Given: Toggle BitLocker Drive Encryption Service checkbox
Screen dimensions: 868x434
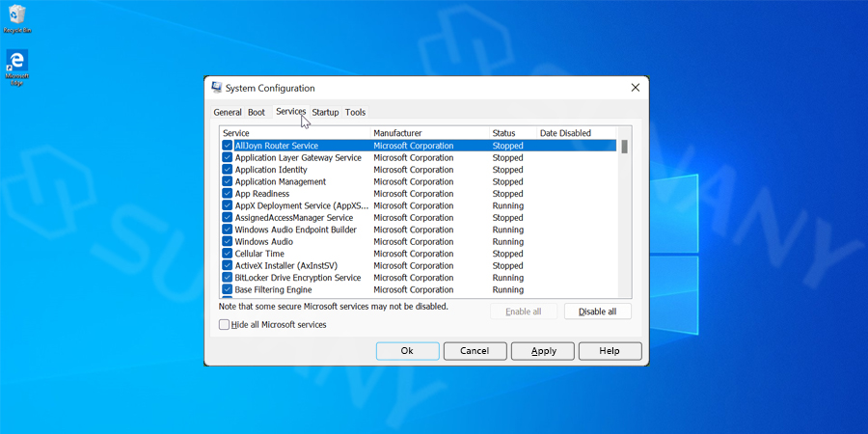Looking at the screenshot, I should tap(227, 278).
